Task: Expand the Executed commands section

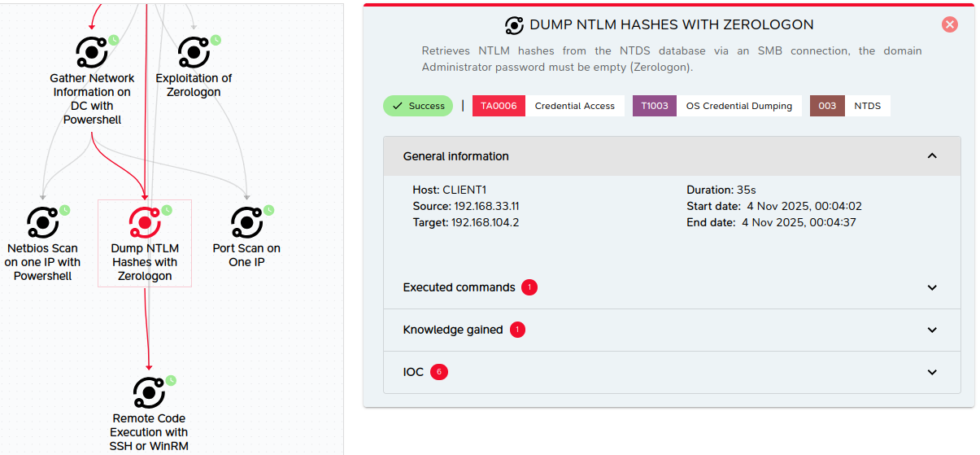Action: 672,287
